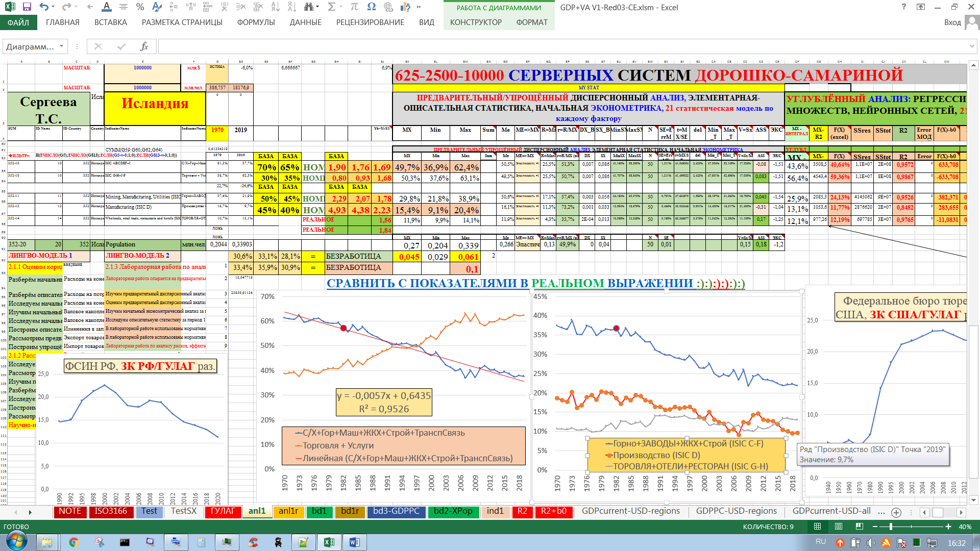Expand the formula bar with chevron
Screen dimensions: 980x551
point(971,46)
